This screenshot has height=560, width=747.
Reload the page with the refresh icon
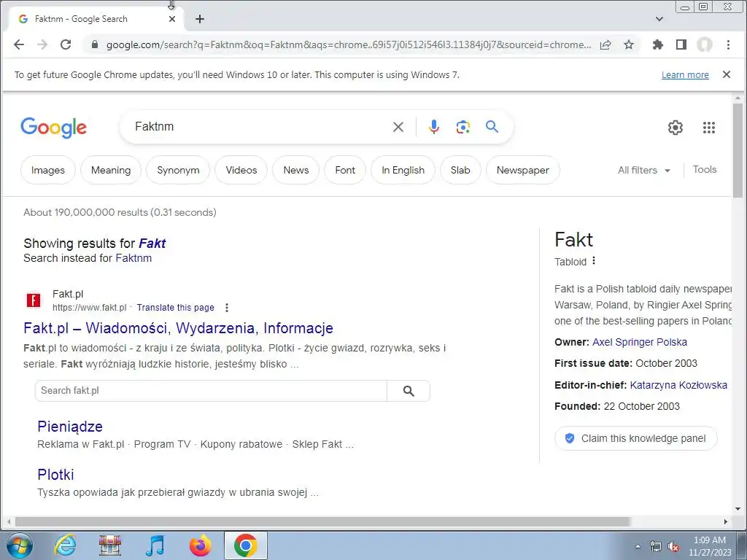pos(66,44)
